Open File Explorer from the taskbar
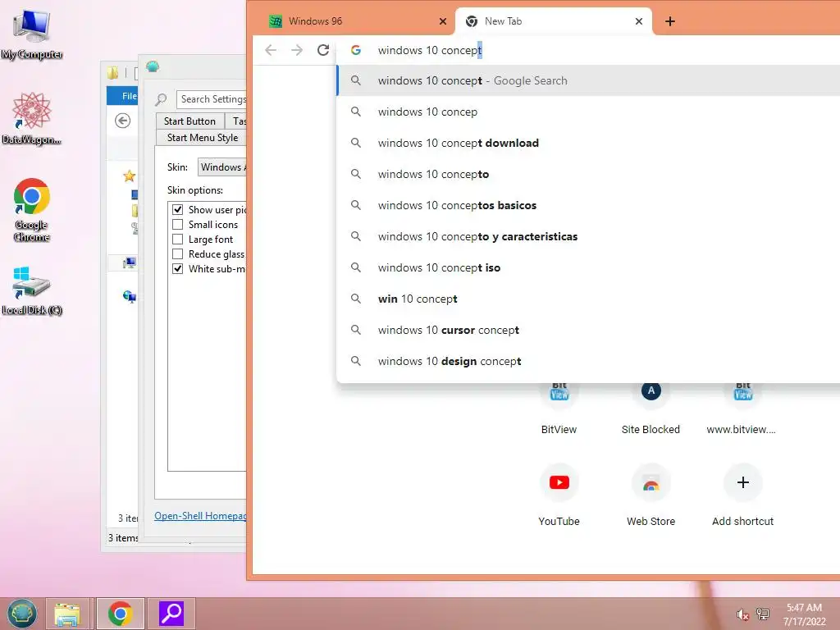This screenshot has height=630, width=840. point(67,614)
